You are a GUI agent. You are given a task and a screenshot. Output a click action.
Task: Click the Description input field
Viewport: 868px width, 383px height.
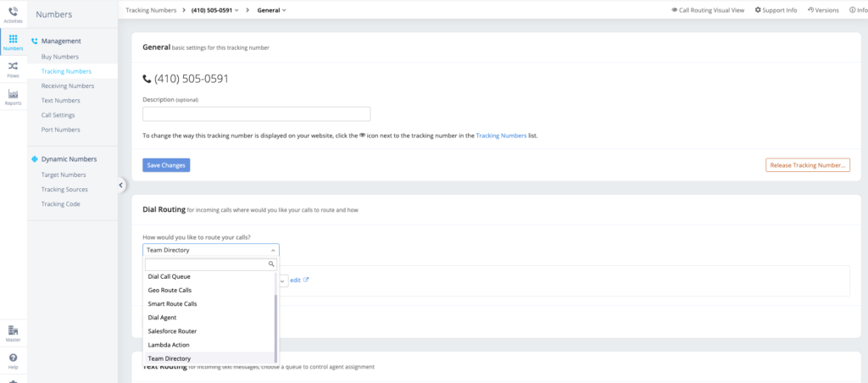coord(256,114)
